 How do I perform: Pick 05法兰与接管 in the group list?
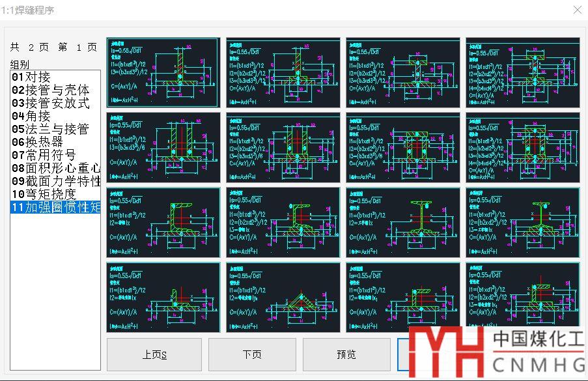(50, 129)
